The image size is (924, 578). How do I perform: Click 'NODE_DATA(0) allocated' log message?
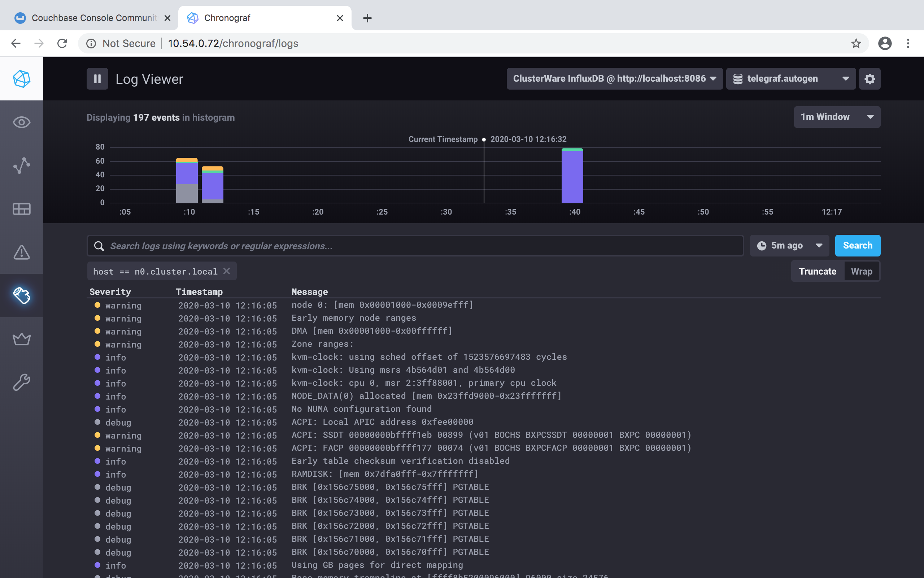tap(427, 396)
